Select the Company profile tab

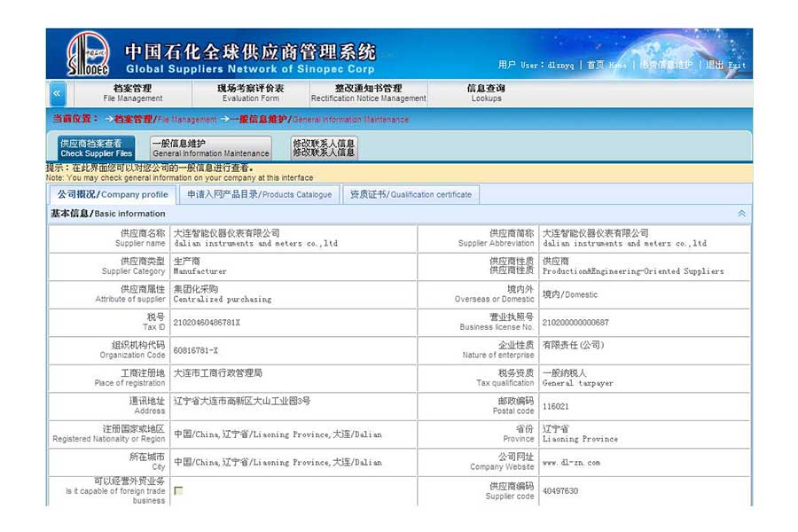pos(113,194)
